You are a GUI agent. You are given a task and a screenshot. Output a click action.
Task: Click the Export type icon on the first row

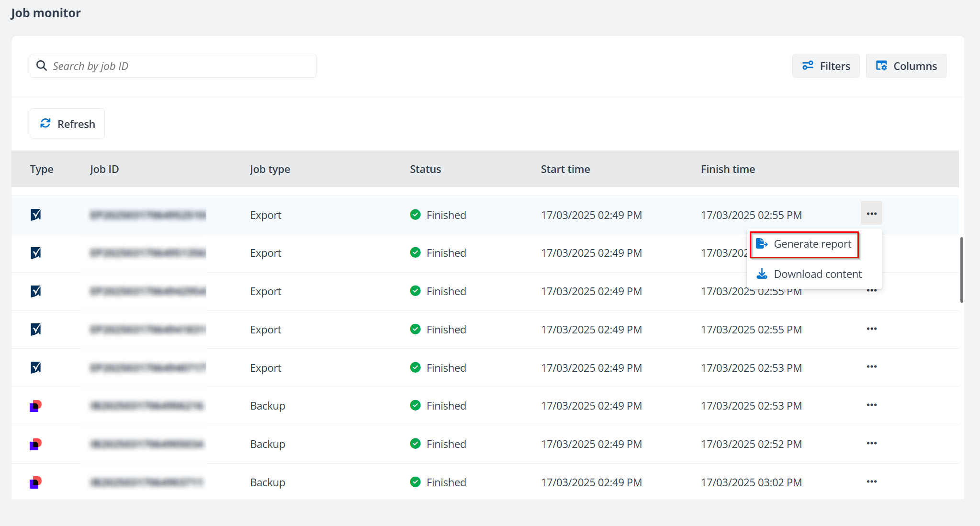[35, 215]
